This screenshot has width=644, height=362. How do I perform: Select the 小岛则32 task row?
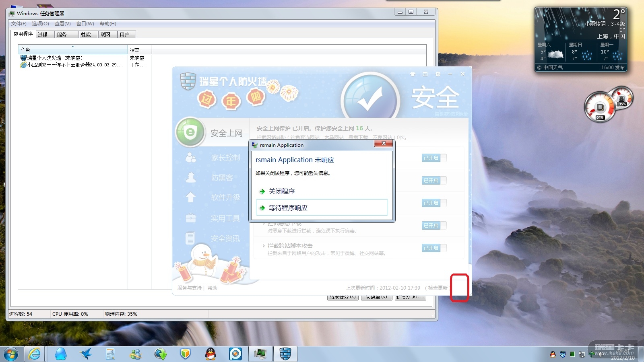(x=83, y=65)
